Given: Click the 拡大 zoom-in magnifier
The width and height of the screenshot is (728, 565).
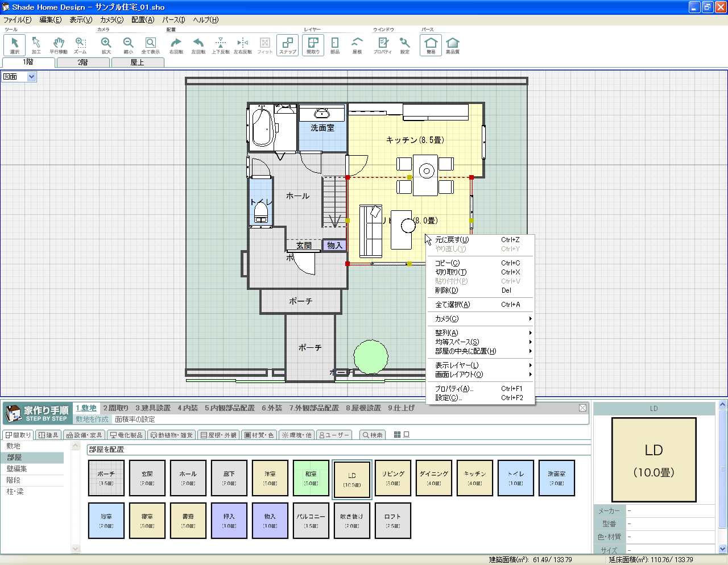Looking at the screenshot, I should pos(106,45).
